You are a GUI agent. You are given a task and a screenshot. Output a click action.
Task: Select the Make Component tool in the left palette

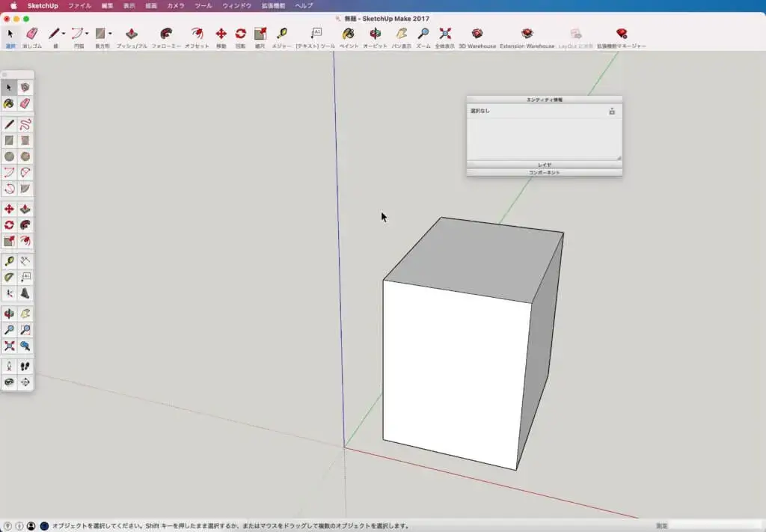tap(25, 88)
